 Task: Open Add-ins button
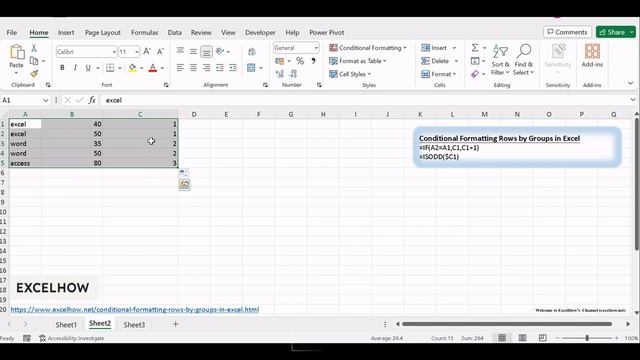click(592, 55)
